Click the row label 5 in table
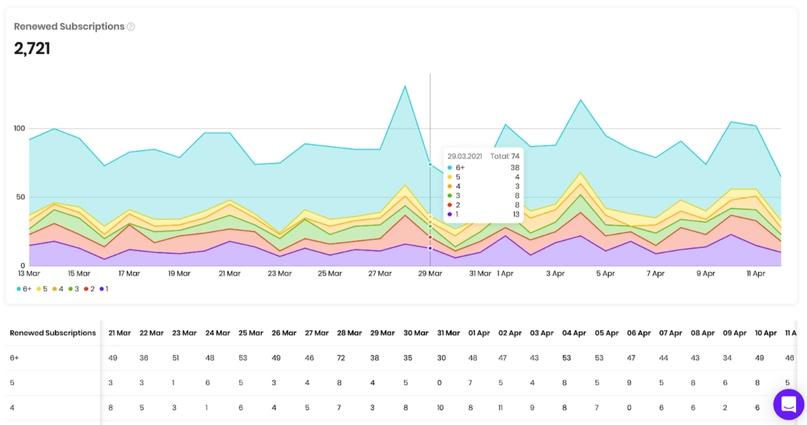This screenshot has width=807, height=425. tap(13, 382)
